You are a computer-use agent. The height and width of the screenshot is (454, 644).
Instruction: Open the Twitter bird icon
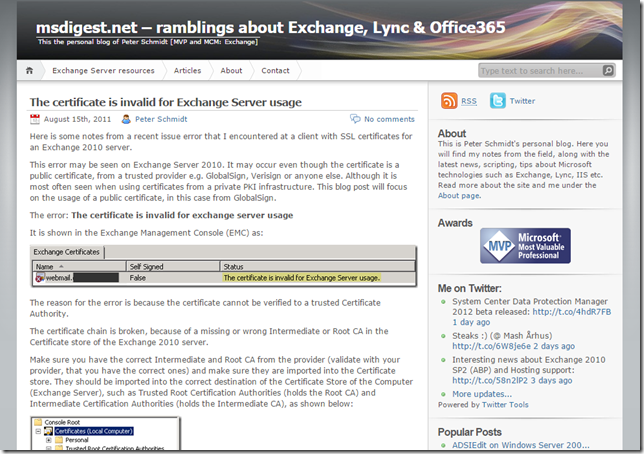click(x=497, y=101)
